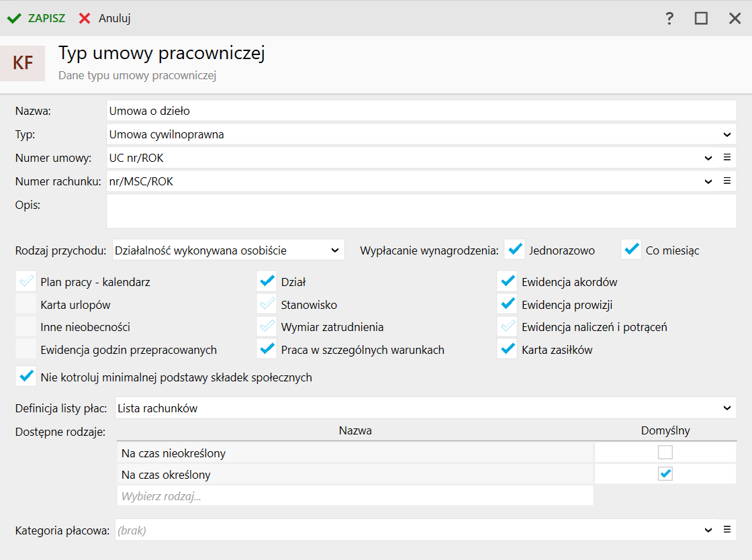Cancel changes with Anuluj
The height and width of the screenshot is (560, 752).
pos(105,19)
